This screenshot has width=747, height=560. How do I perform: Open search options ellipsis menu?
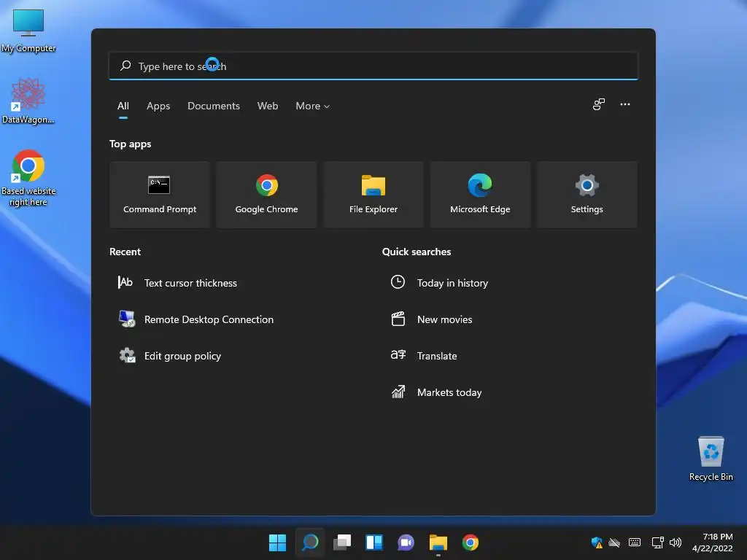point(625,104)
